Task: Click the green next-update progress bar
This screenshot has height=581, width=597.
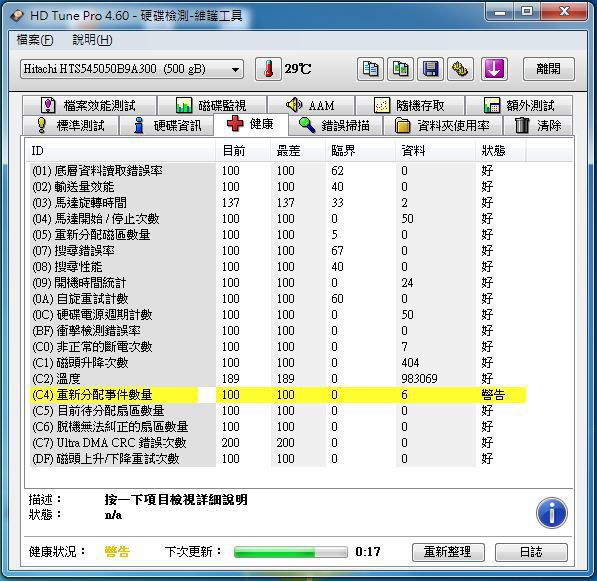Action: [291, 552]
